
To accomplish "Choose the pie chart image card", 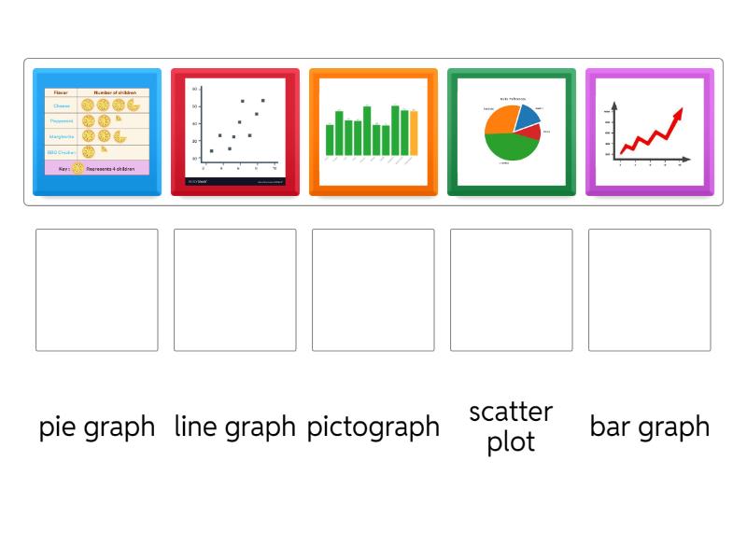I will [x=512, y=132].
